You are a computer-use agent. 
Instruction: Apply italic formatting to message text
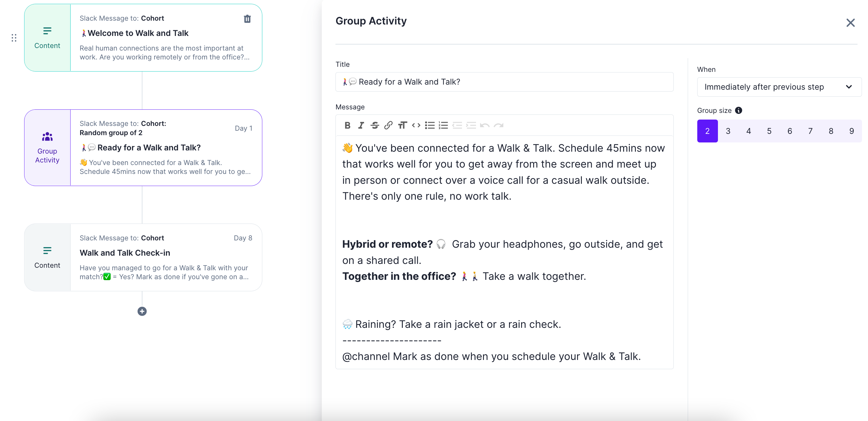pyautogui.click(x=361, y=125)
